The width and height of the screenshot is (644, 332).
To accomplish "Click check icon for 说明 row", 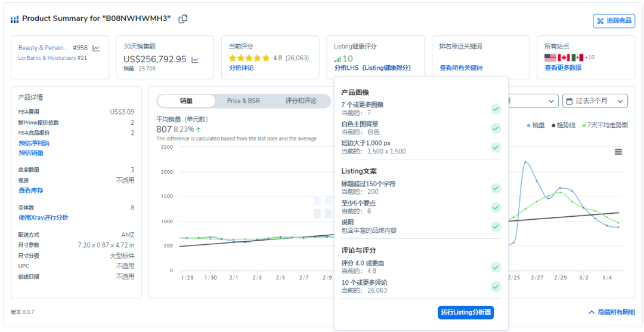I will pyautogui.click(x=496, y=227).
